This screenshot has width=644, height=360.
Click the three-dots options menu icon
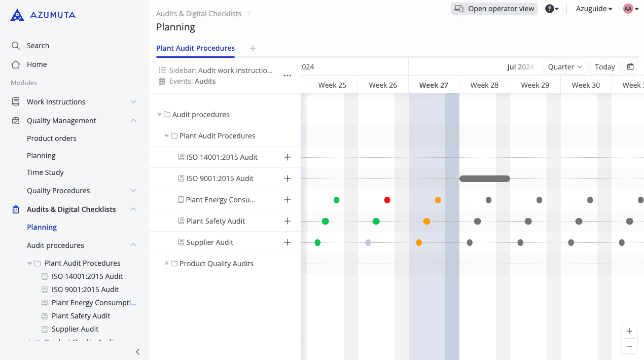[x=288, y=76]
